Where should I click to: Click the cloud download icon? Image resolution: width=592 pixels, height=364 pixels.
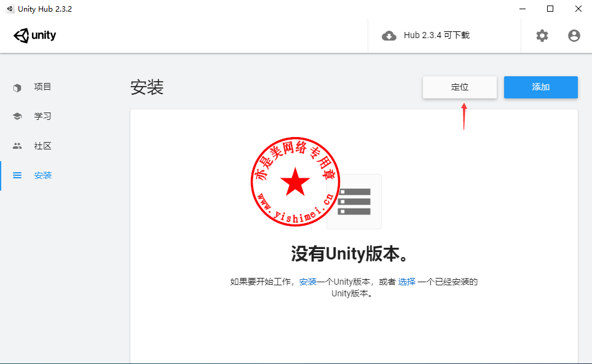coord(389,36)
